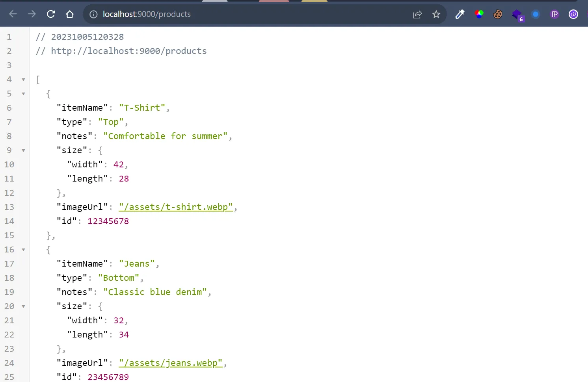Open the share page menu
588x382 pixels.
[417, 14]
